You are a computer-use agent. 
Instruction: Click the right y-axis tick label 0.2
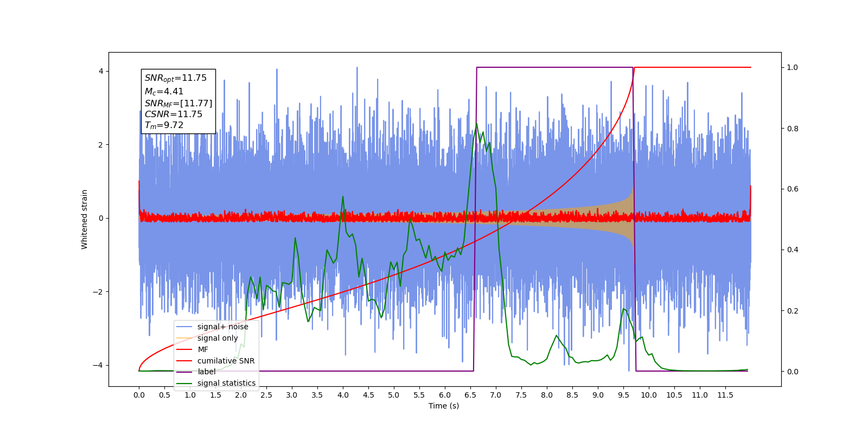click(793, 311)
